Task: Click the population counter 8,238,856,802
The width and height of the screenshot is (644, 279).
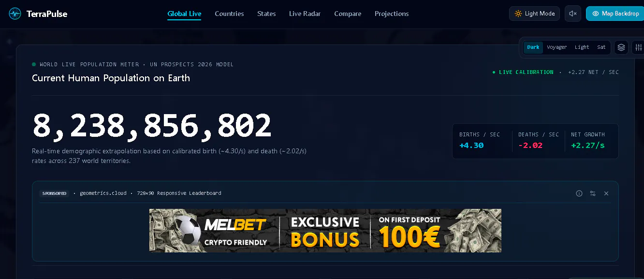Action: click(x=152, y=126)
